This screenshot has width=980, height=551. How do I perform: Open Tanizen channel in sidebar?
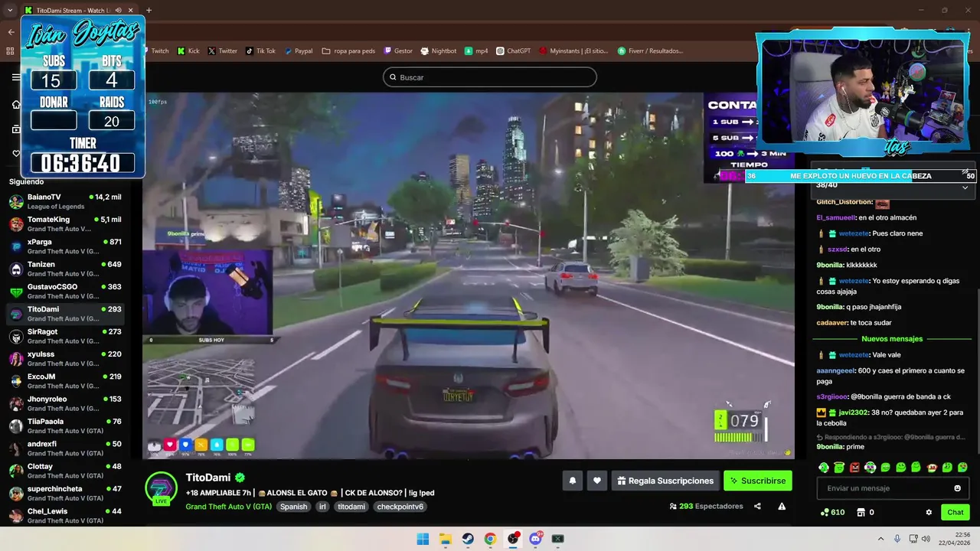click(65, 269)
